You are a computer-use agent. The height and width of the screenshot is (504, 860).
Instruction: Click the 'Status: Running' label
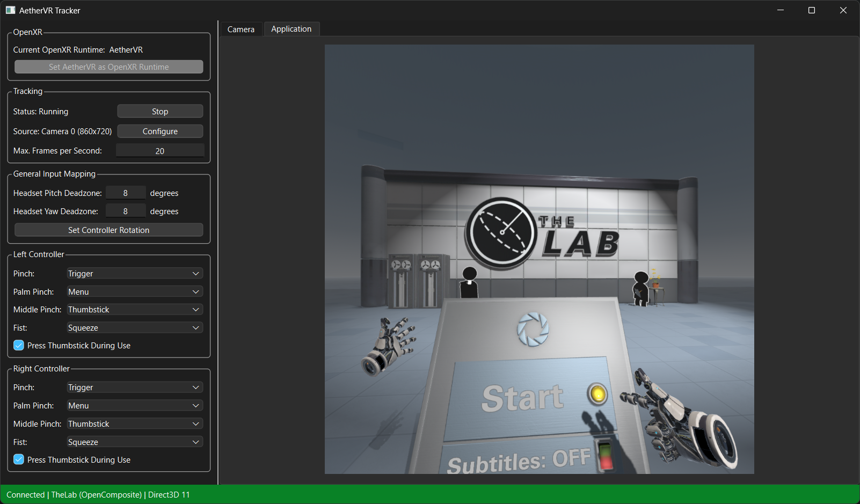pos(41,112)
